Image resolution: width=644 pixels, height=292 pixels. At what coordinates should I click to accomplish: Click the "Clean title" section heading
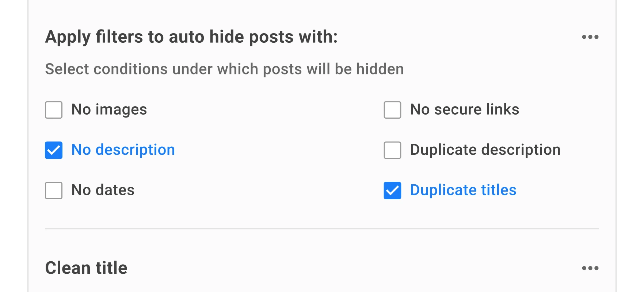coord(86,268)
